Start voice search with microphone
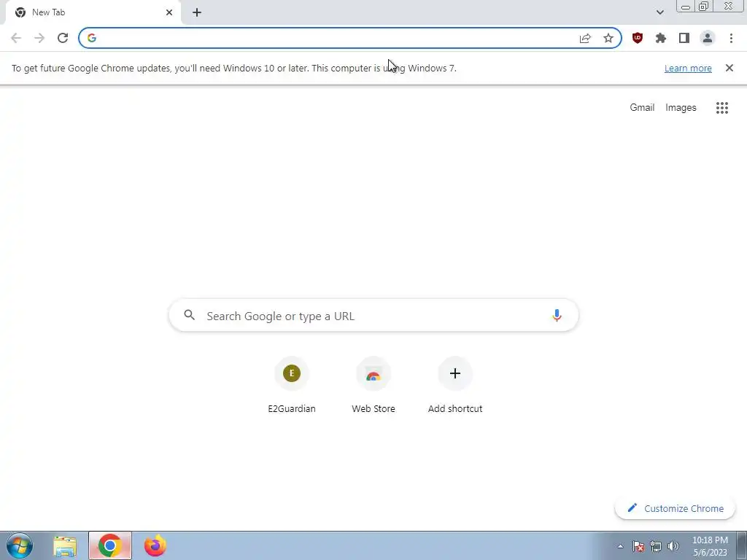Viewport: 747px width, 560px height. (557, 315)
